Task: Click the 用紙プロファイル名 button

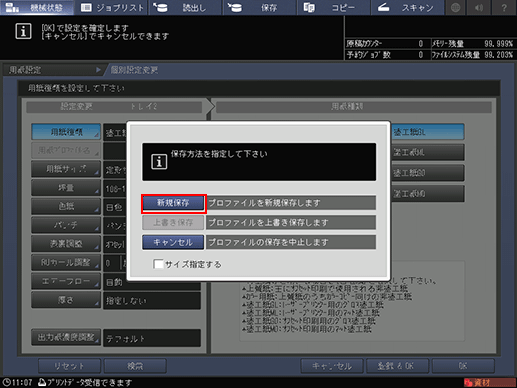Action: point(66,151)
